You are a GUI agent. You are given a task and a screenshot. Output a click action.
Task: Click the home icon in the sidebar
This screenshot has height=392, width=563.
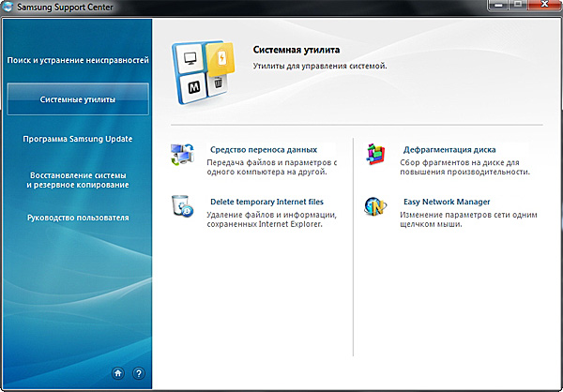(x=118, y=372)
